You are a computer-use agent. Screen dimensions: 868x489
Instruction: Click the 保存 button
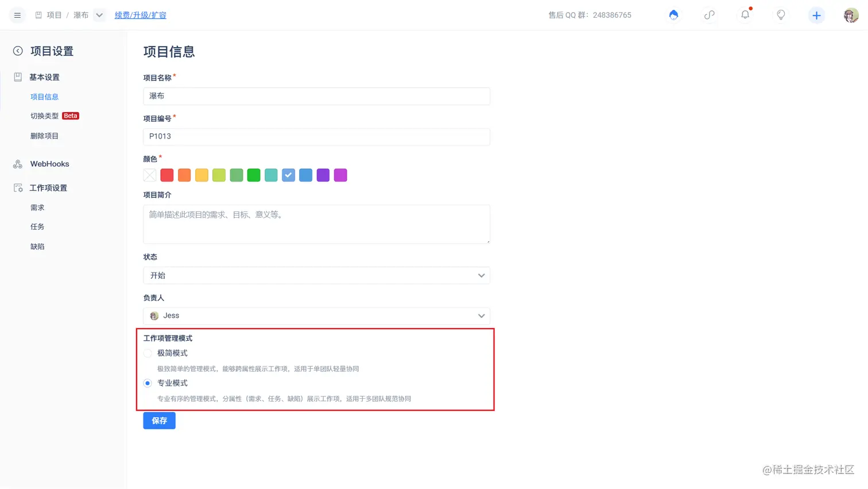pyautogui.click(x=159, y=421)
